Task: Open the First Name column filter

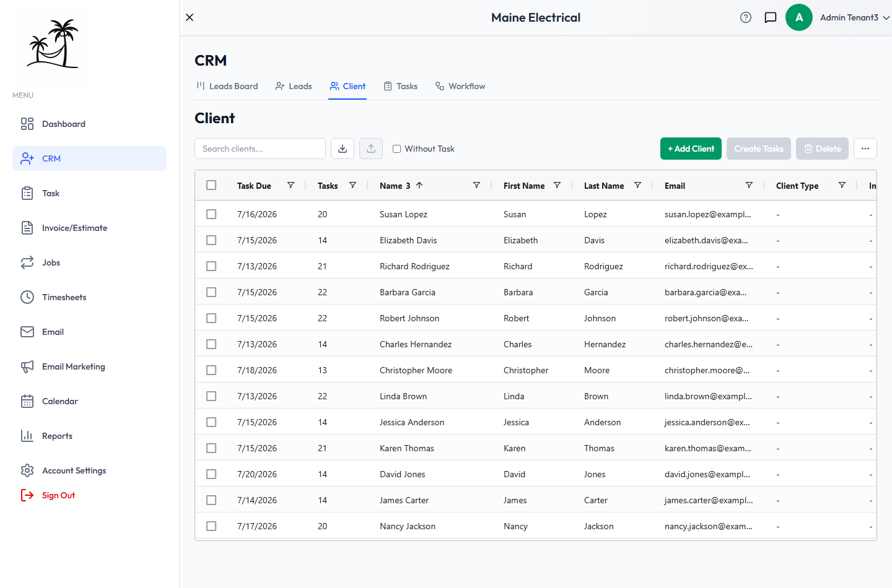Action: coord(557,185)
